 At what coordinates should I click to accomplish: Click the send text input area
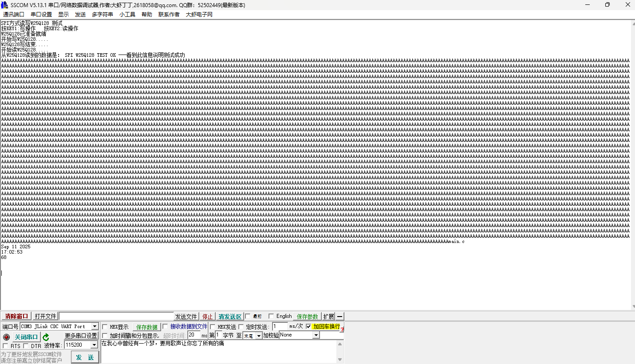(x=220, y=351)
